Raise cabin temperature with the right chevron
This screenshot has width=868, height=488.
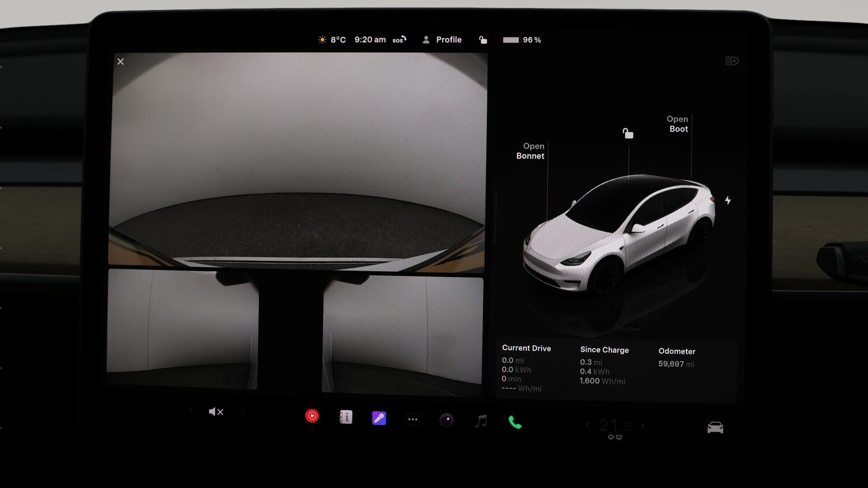click(643, 425)
